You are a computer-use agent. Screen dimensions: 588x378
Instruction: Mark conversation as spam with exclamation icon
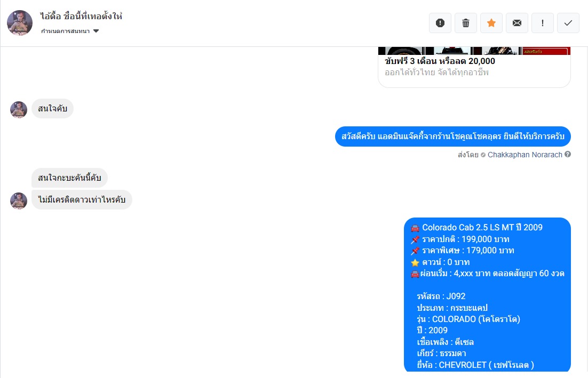click(440, 23)
